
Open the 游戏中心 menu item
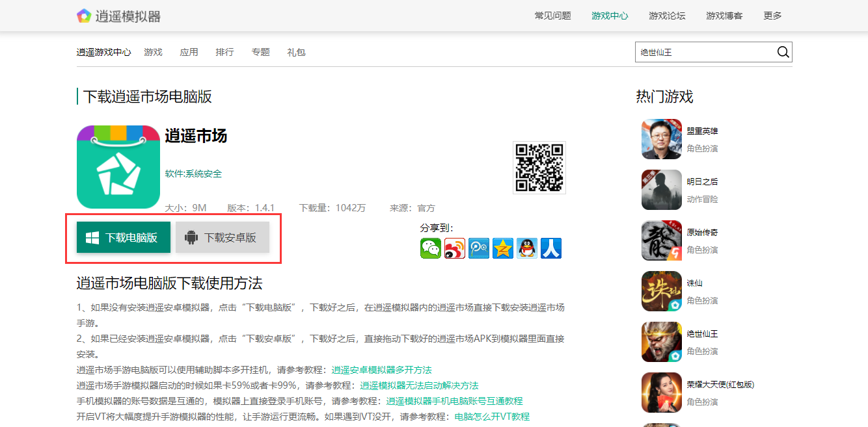point(610,16)
